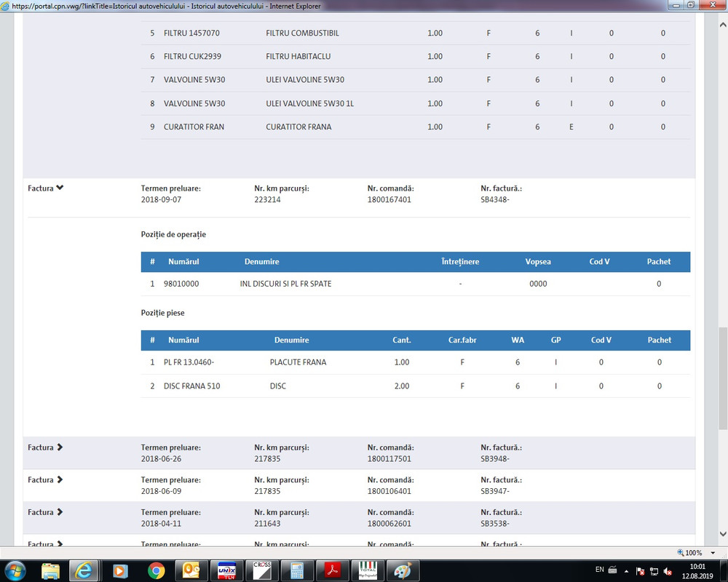Screen dimensions: 728x582
Task: Show hidden system tray icons
Action: tap(626, 571)
